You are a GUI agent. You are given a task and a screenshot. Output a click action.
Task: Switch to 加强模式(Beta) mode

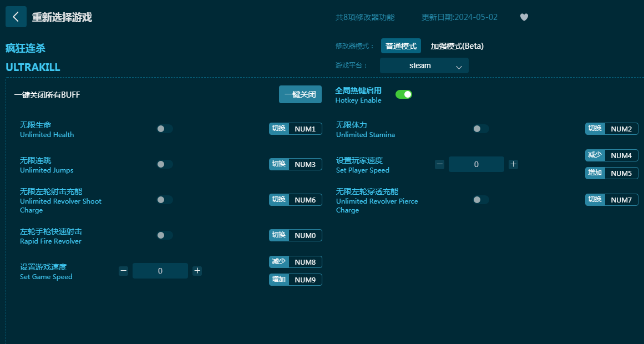coord(457,46)
